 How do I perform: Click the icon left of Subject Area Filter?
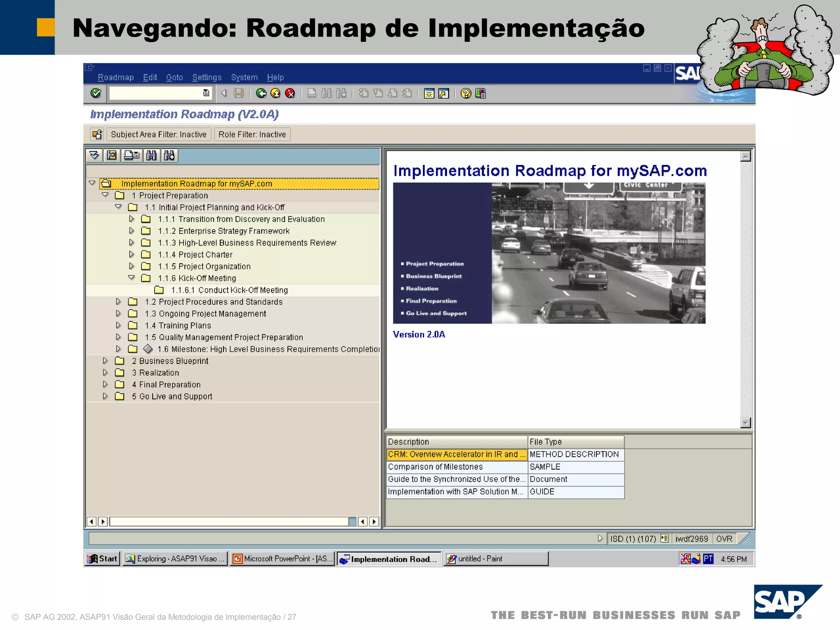coord(97,135)
